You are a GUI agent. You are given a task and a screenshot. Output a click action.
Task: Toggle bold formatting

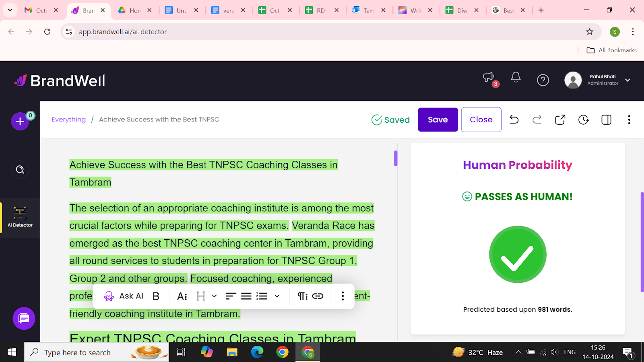156,296
